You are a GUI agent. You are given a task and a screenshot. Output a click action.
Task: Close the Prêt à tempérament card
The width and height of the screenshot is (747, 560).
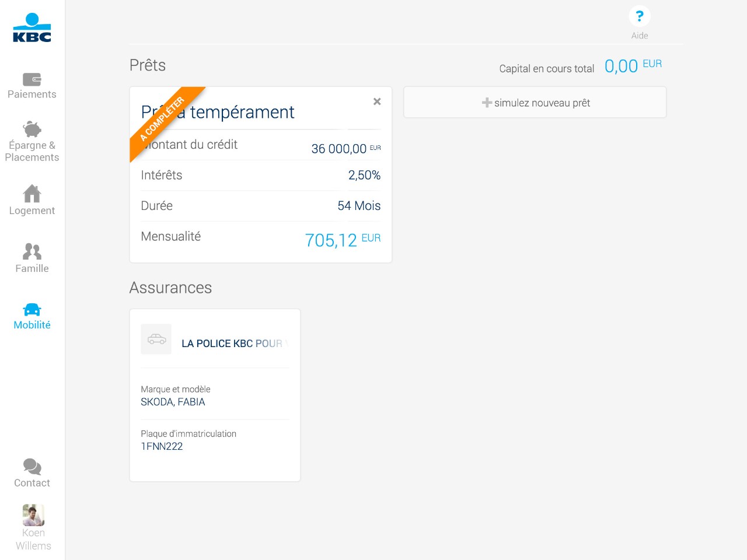pyautogui.click(x=377, y=101)
